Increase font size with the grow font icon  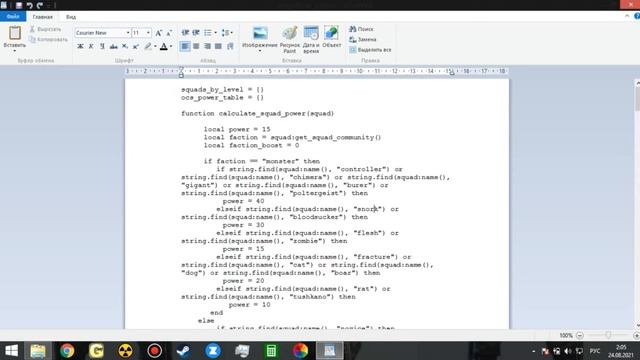pyautogui.click(x=158, y=33)
